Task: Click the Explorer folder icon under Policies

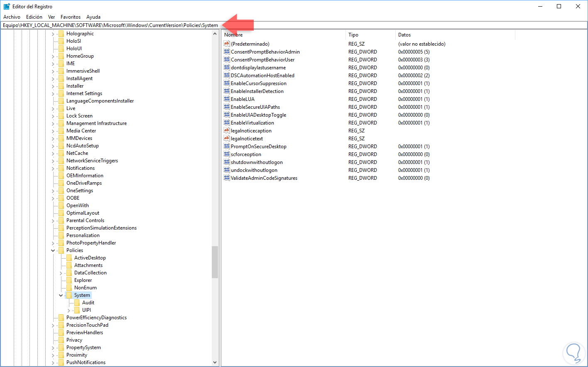Action: click(69, 280)
